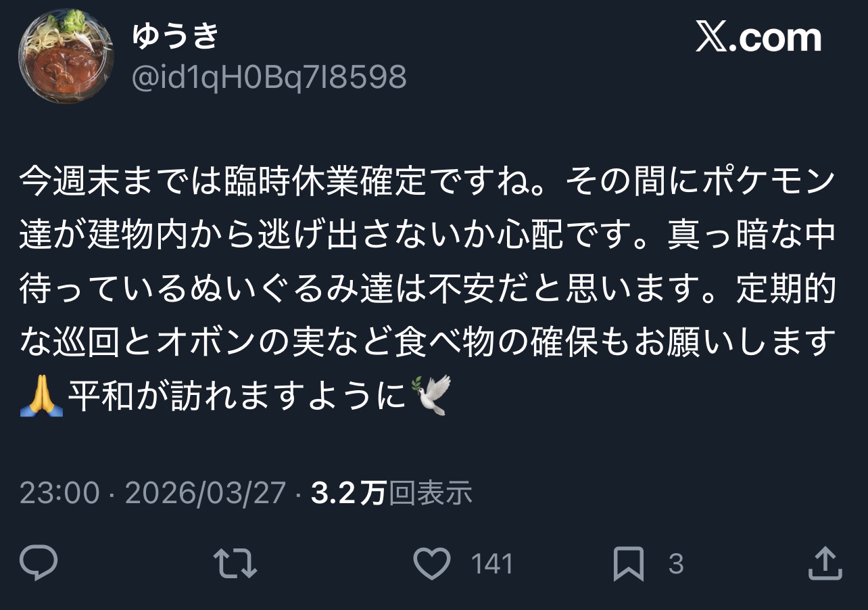
Task: Open the share upload arrow icon
Action: 825,563
